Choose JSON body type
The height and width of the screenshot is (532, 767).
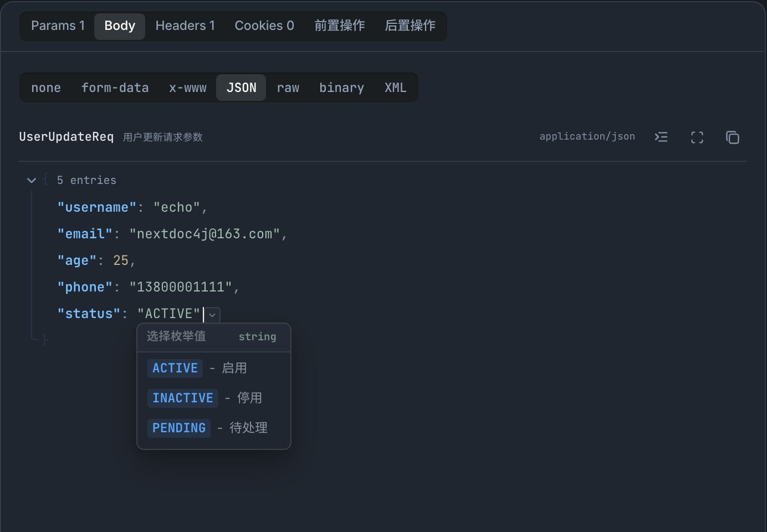(241, 88)
